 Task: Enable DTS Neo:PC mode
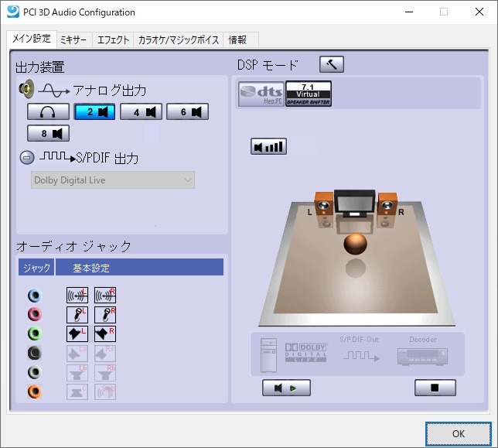(261, 94)
